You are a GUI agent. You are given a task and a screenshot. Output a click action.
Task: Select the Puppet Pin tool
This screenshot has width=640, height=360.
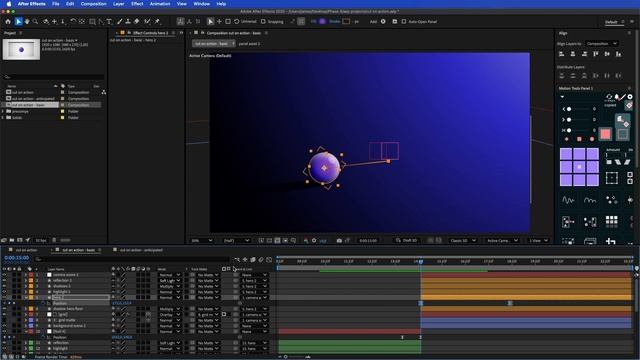(158, 21)
